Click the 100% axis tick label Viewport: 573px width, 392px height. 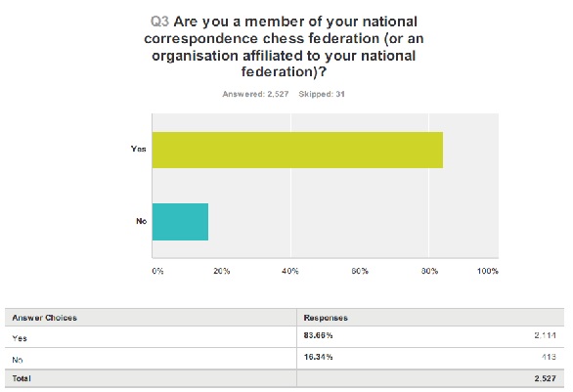[x=488, y=271]
